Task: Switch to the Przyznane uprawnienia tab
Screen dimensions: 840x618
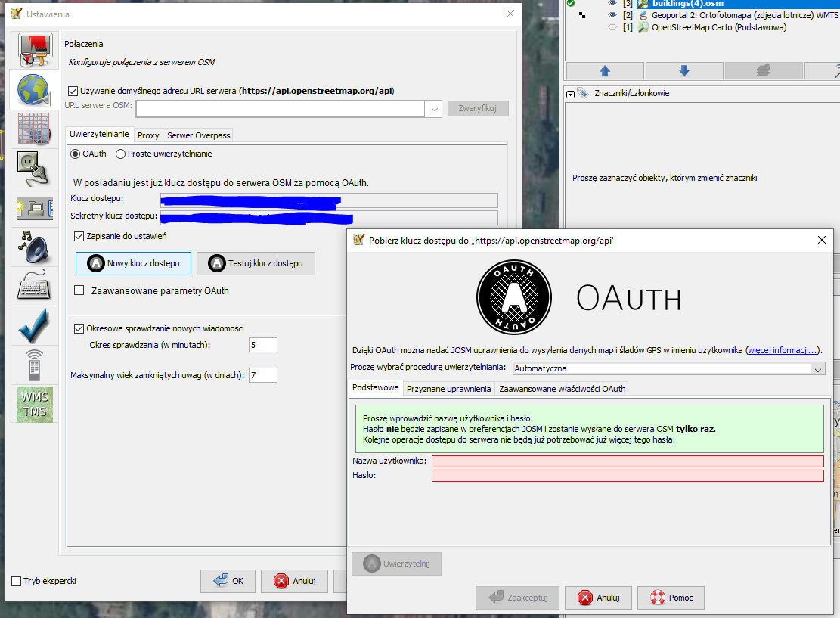Action: tap(448, 389)
